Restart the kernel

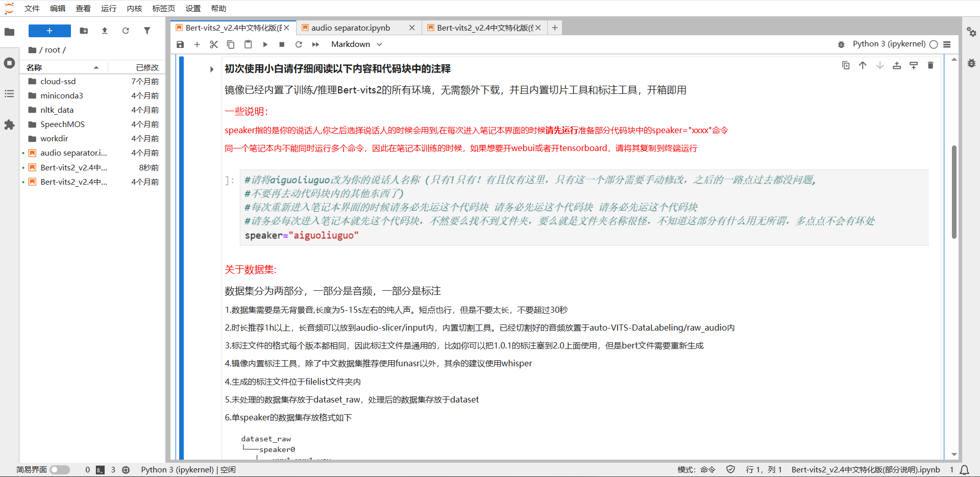(x=299, y=44)
